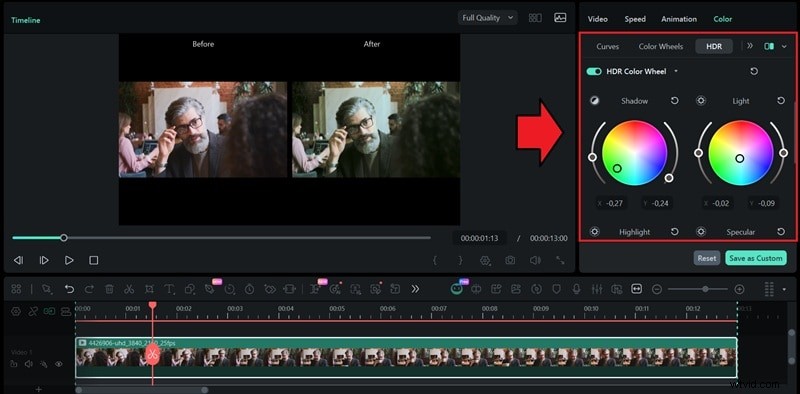
Task: Change preview layout with the grid icon
Action: (x=535, y=18)
